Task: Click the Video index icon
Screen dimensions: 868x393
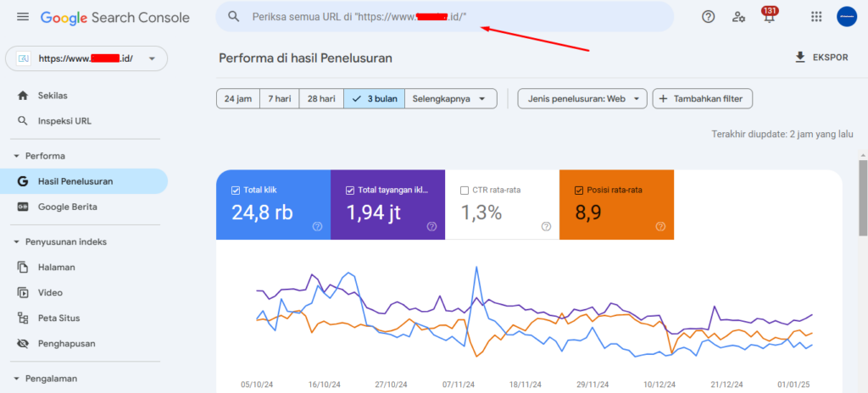Action: pos(23,293)
